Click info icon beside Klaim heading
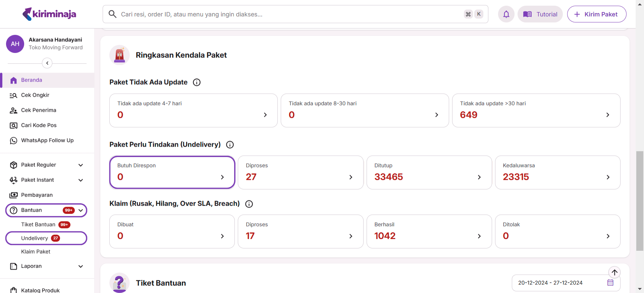This screenshot has height=293, width=644. tap(249, 204)
